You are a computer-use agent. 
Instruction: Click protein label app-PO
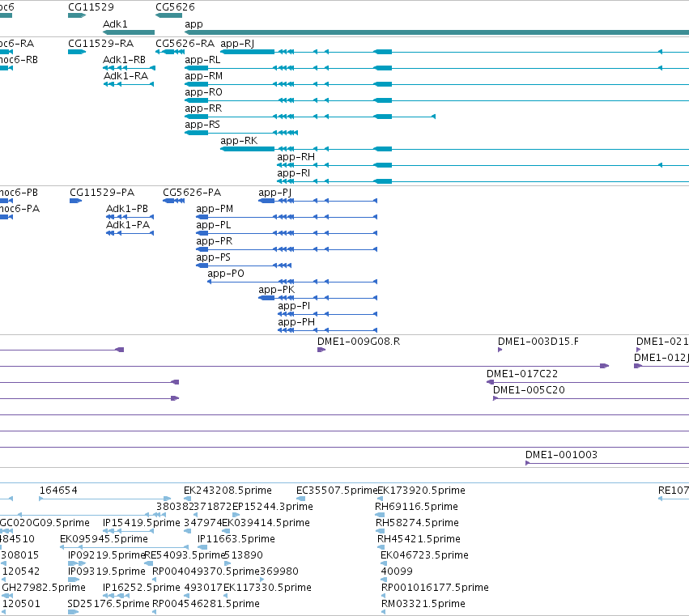point(226,274)
